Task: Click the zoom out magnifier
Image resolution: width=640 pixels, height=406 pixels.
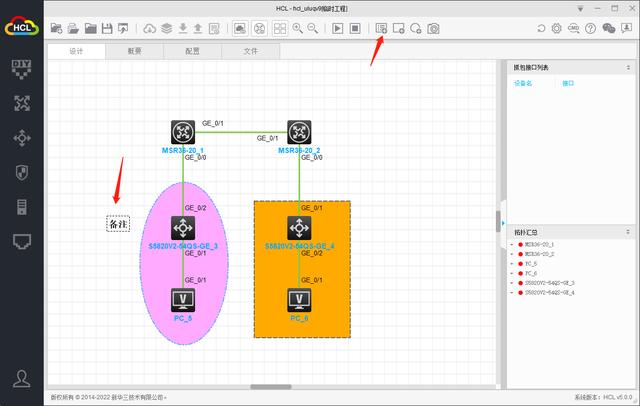Action: click(x=313, y=28)
